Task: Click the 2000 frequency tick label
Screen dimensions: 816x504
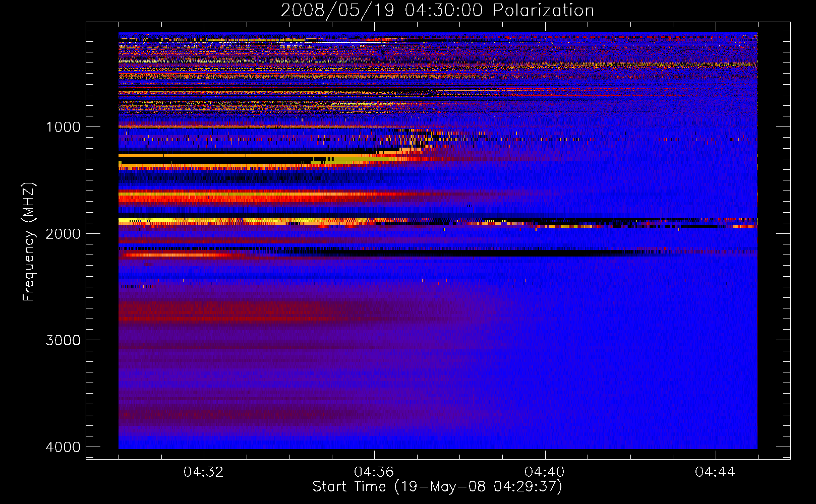Action: [x=63, y=233]
